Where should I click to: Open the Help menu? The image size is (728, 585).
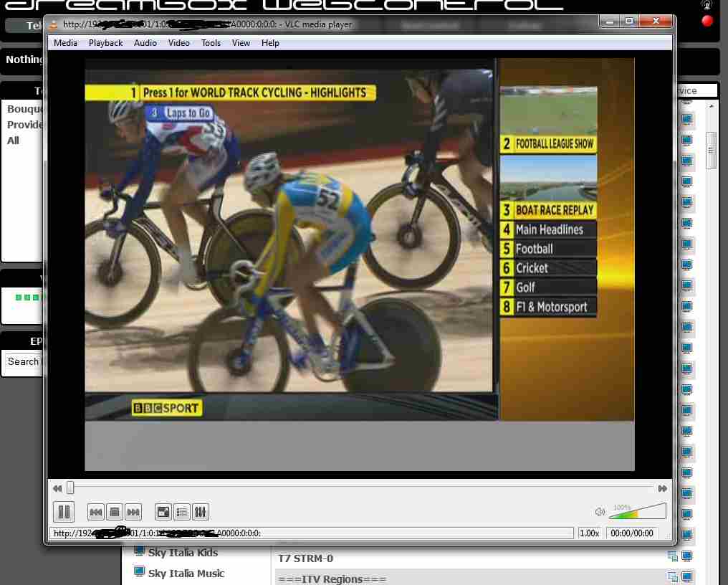pos(270,43)
